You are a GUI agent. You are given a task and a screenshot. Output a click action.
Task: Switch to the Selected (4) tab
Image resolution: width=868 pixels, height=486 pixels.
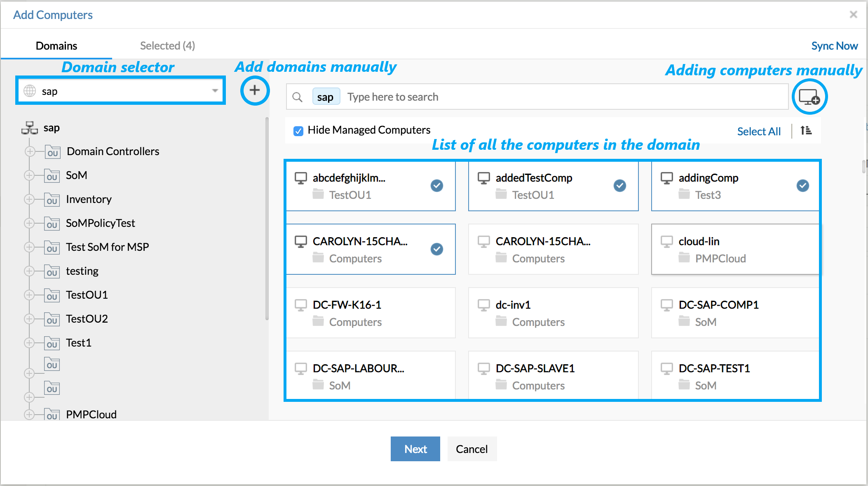click(167, 46)
